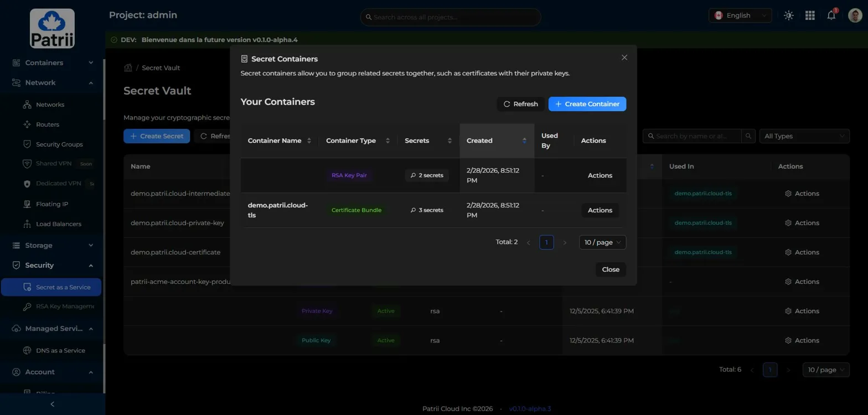Click the Floating IP icon
Screen dimensions: 868x415
click(27, 204)
